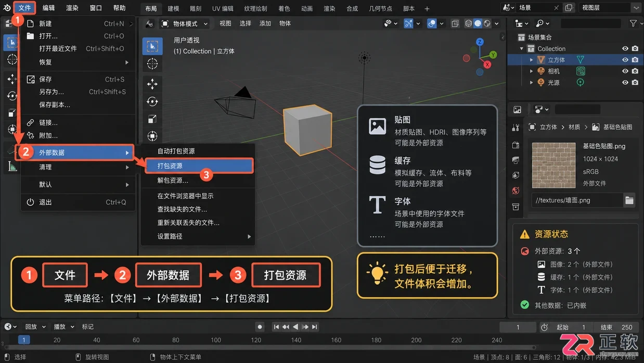Select the box select tool in viewport toolbar
Image resolution: width=644 pixels, height=363 pixels.
152,46
